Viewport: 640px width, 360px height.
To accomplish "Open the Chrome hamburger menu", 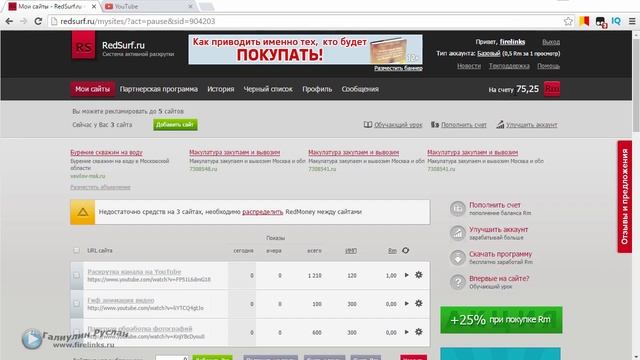I will click(x=632, y=21).
